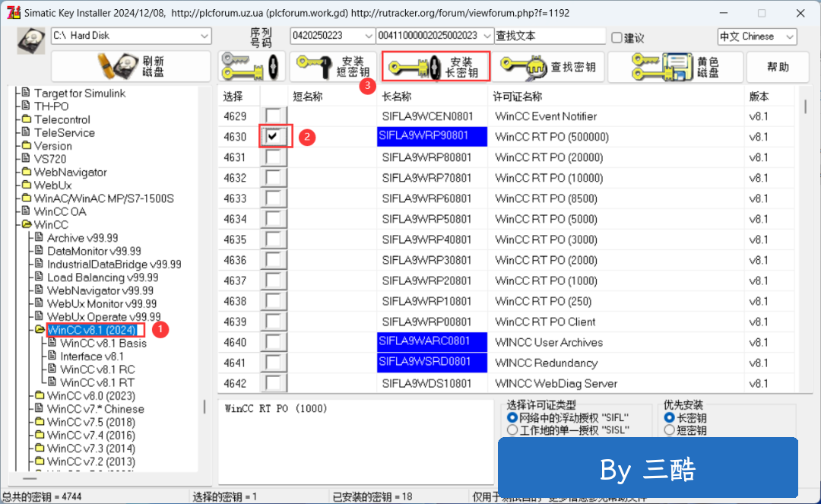Click the highlighted SIFLA9WRP90801 cell
This screenshot has height=504, width=821.
(432, 136)
